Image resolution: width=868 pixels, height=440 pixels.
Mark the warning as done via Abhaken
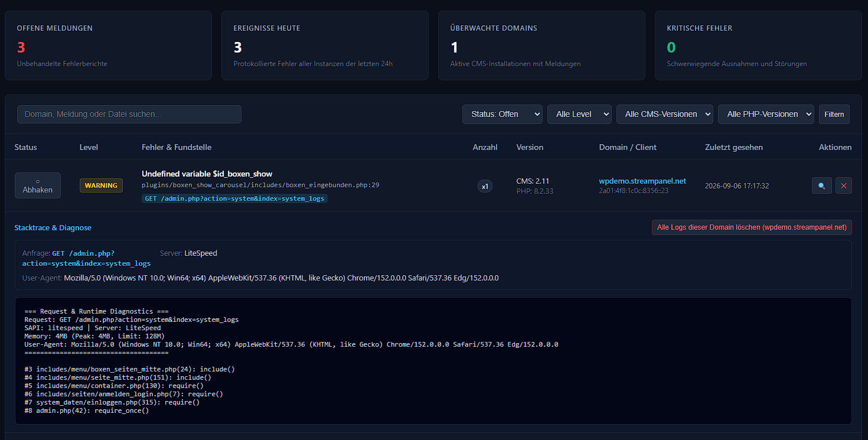(38, 185)
